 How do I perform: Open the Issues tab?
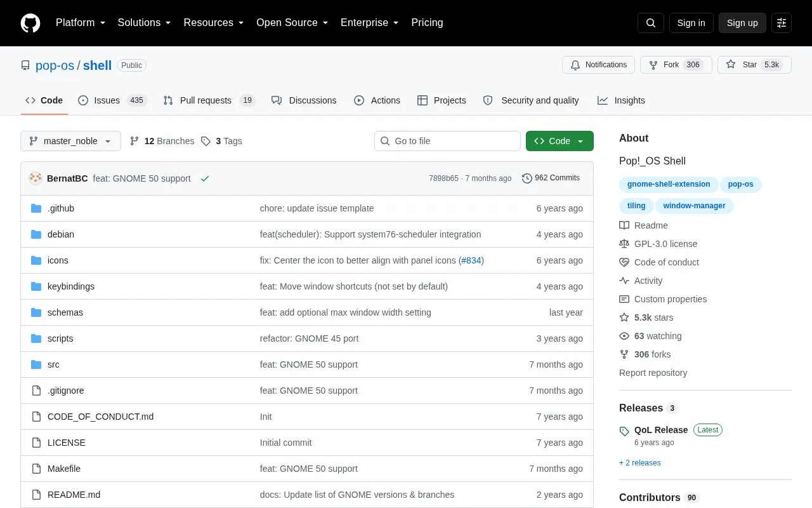point(112,100)
